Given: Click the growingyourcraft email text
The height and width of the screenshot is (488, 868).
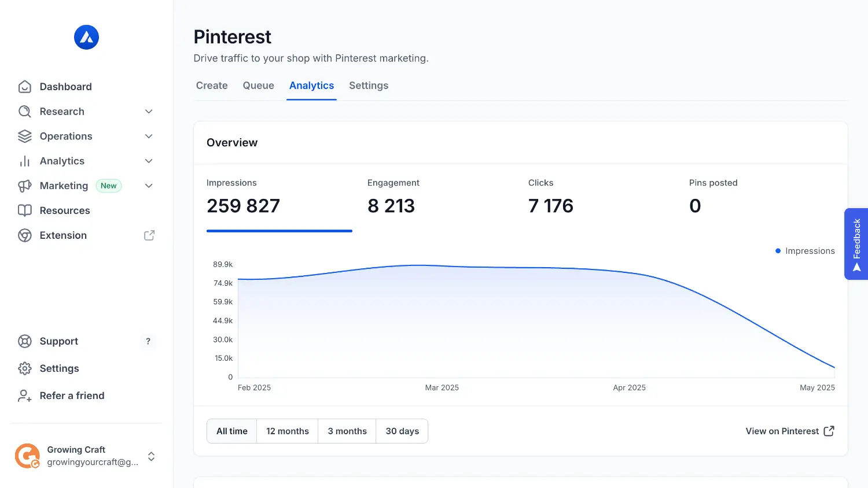Looking at the screenshot, I should pos(93,462).
